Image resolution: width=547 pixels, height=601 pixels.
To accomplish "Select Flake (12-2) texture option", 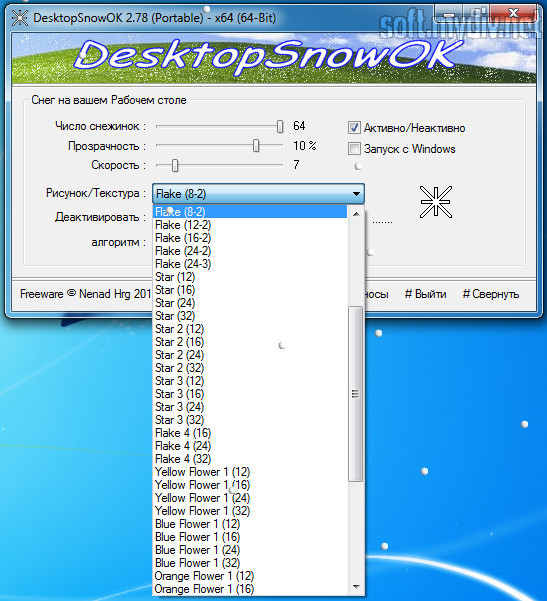I will pos(250,225).
